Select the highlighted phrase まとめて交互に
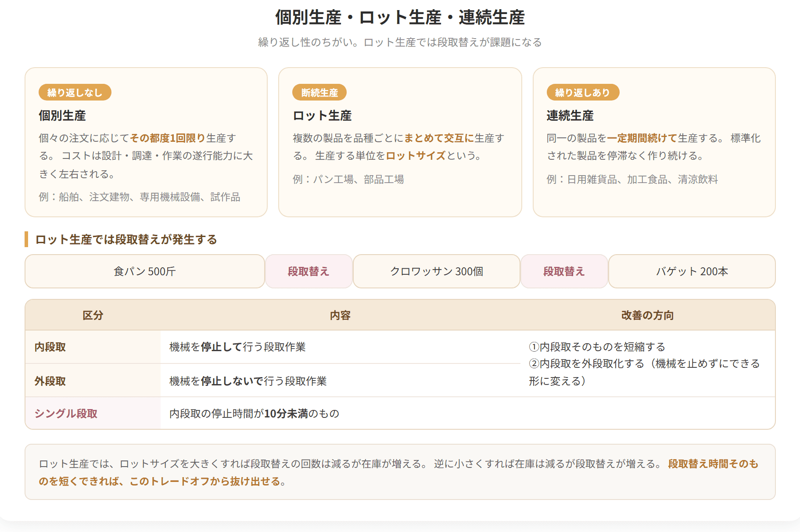Viewport: 800px width, 532px height. coord(439,138)
